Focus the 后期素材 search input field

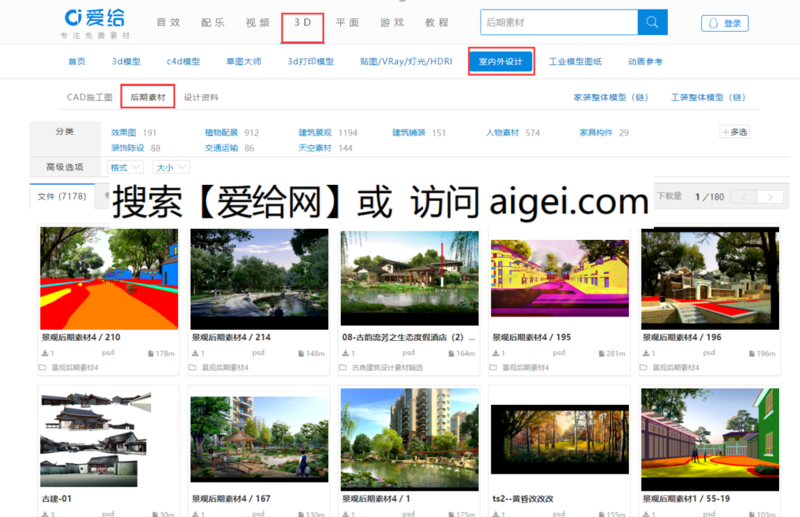pos(559,22)
